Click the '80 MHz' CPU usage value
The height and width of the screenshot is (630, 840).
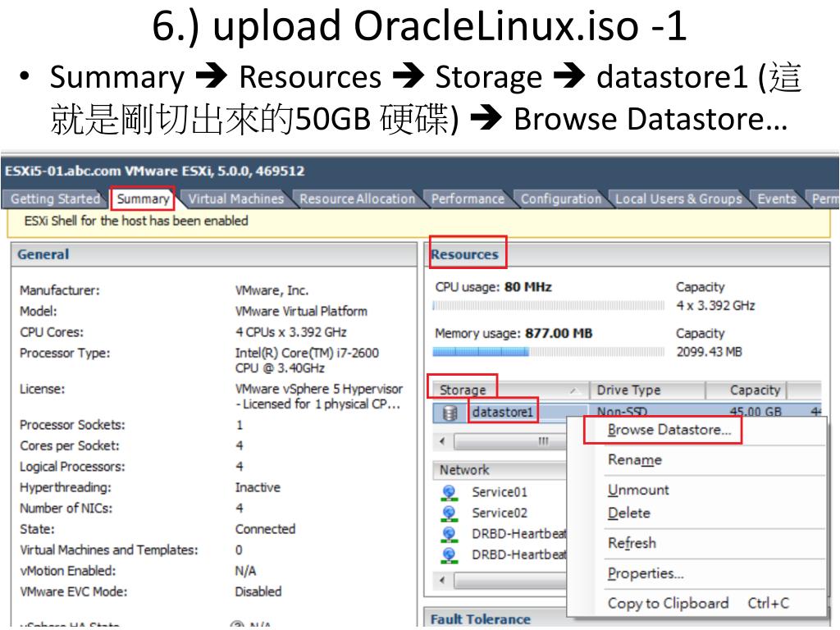(x=527, y=287)
